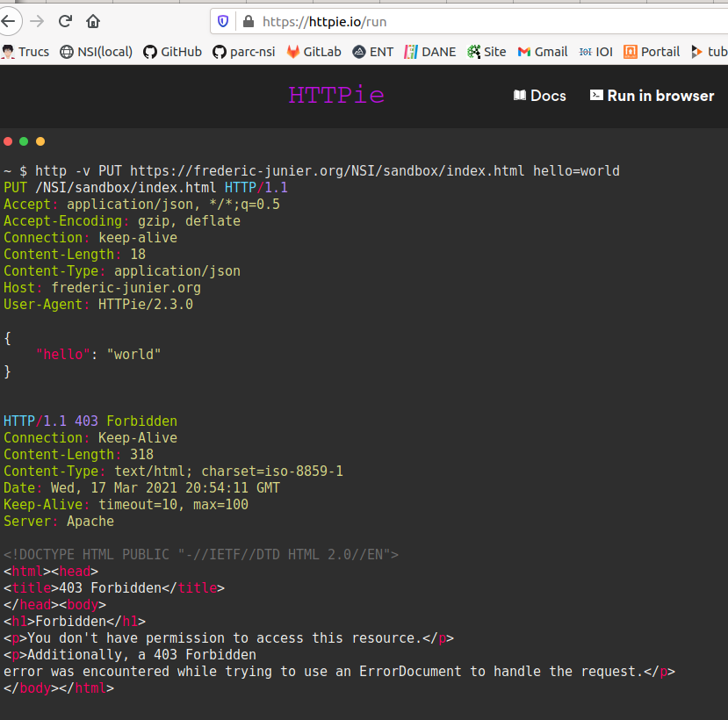Image resolution: width=728 pixels, height=720 pixels.
Task: Open the GitLab bookmark
Action: pyautogui.click(x=314, y=52)
